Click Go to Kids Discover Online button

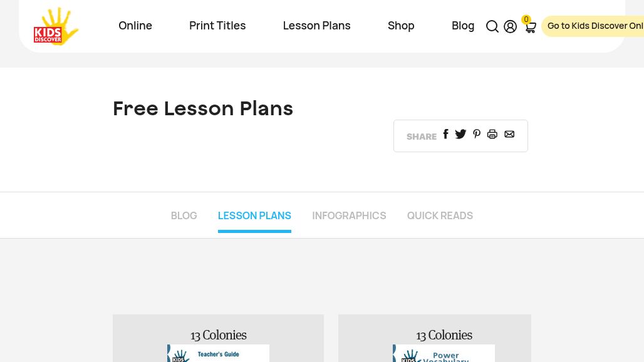[595, 26]
